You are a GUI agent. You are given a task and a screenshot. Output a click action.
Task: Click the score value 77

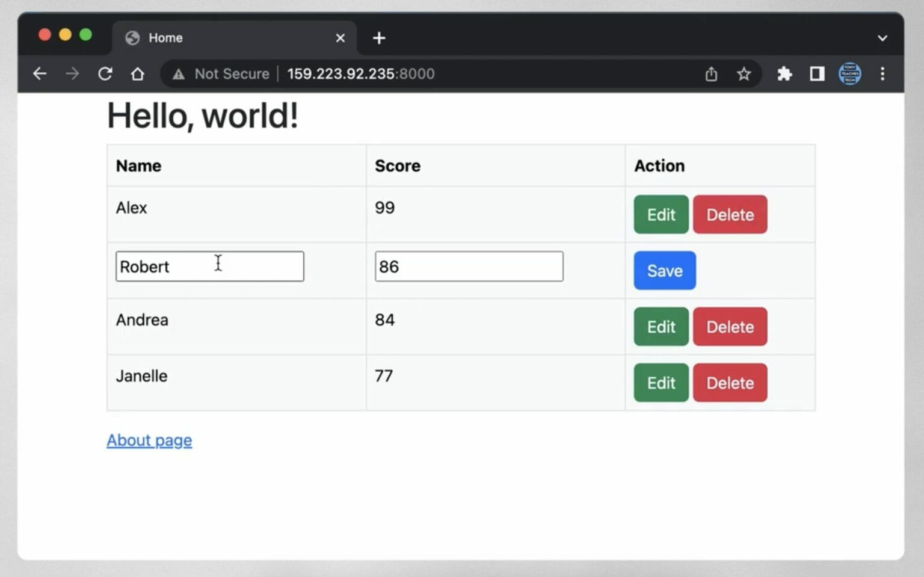(384, 376)
